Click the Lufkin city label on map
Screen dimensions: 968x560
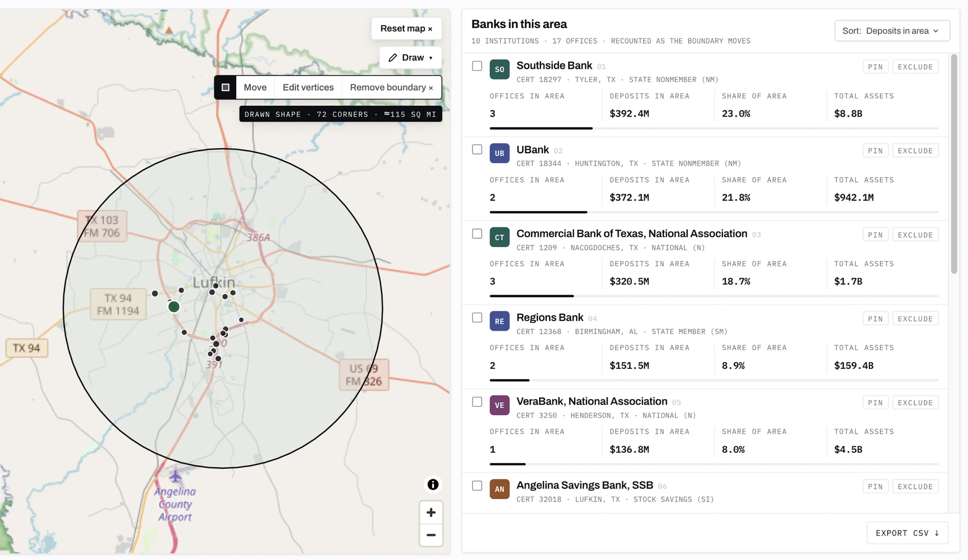click(x=214, y=282)
